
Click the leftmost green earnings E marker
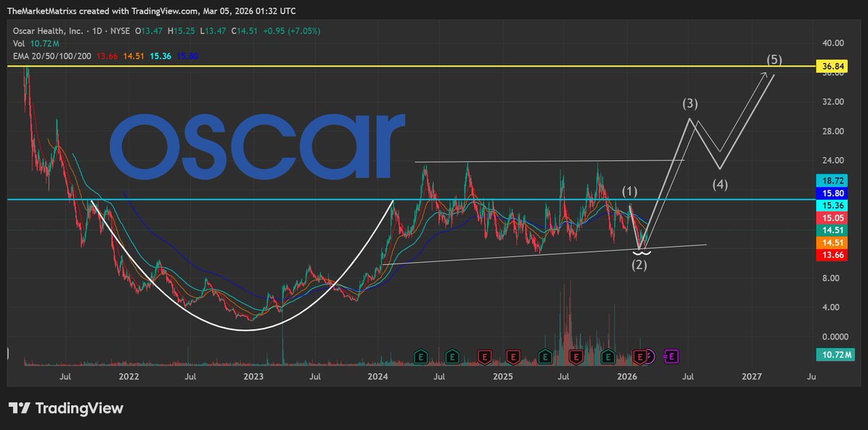[x=420, y=355]
